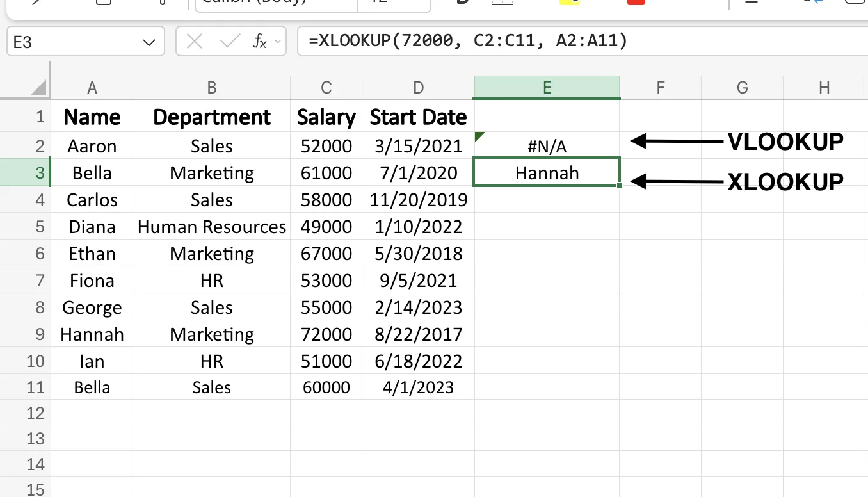Select the cell containing "Carlos"

(92, 200)
